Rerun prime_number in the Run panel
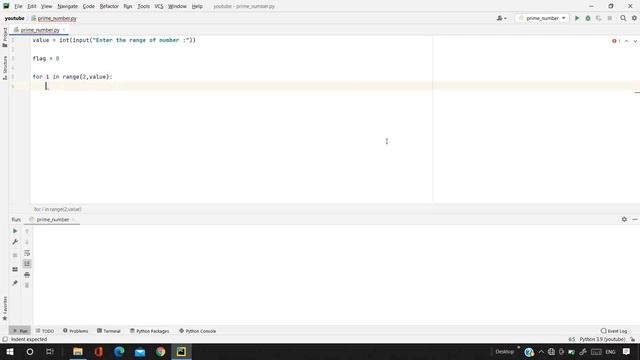This screenshot has height=360, width=640. point(15,231)
